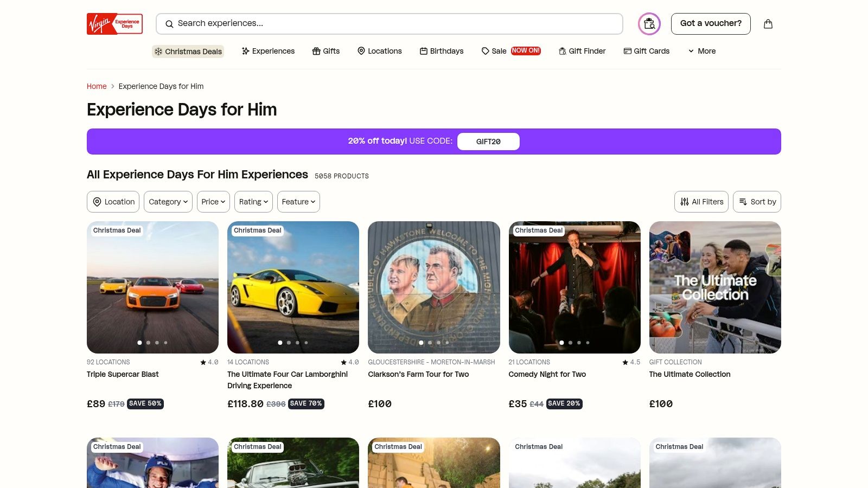
Task: Click the magnifying glass in the search bar
Action: point(169,24)
